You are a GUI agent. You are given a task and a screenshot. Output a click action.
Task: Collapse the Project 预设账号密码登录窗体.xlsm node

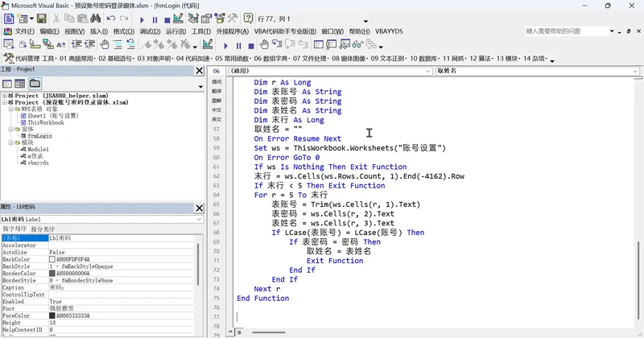(x=5, y=102)
